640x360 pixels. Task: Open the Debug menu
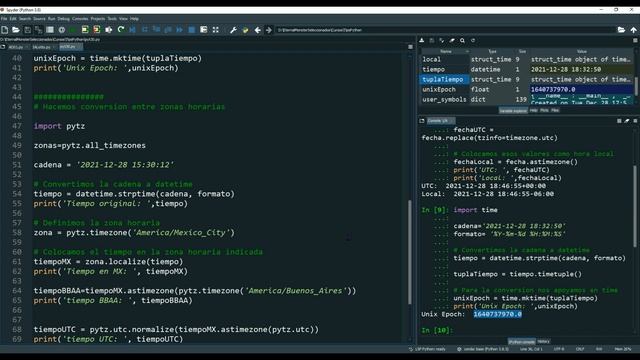click(63, 19)
